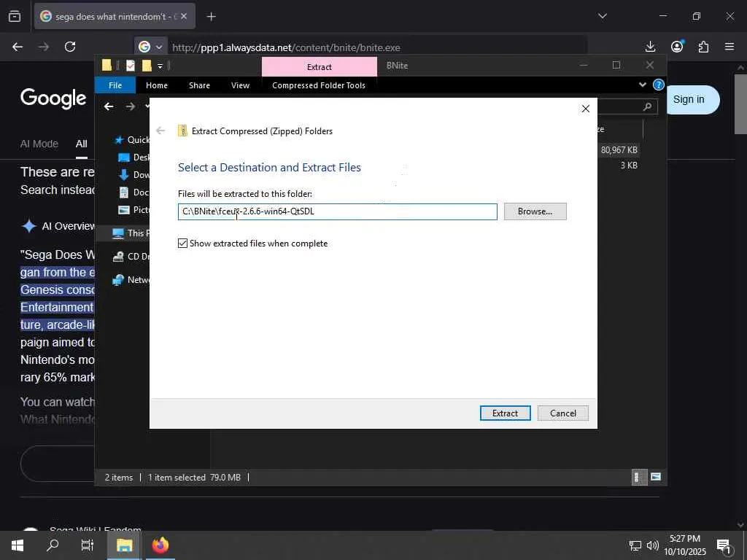Close the sega does what nintendon't tab
The image size is (747, 560).
pyautogui.click(x=184, y=16)
